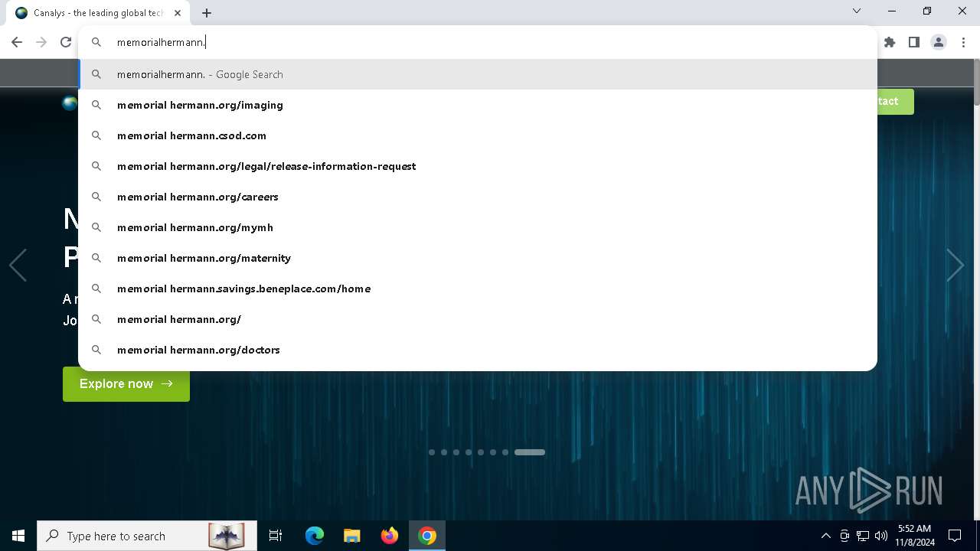Expand the tab search chevron
Screen dimensions: 980x551
pyautogui.click(x=857, y=11)
